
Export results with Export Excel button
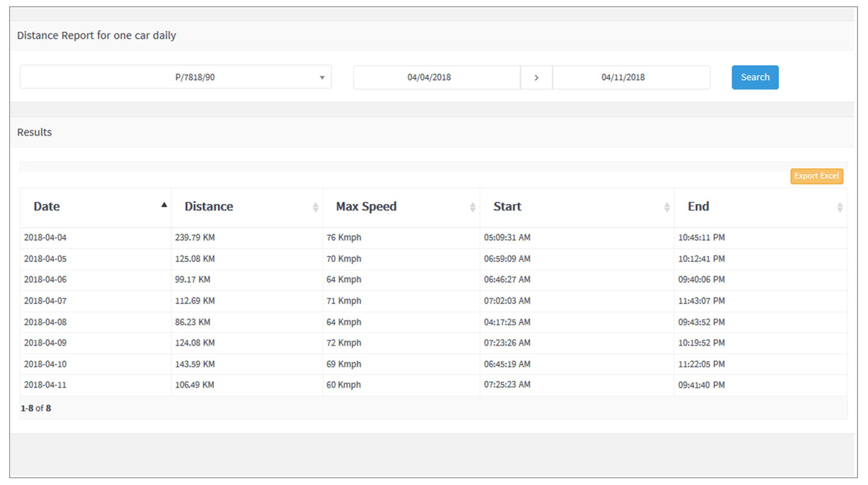click(816, 176)
